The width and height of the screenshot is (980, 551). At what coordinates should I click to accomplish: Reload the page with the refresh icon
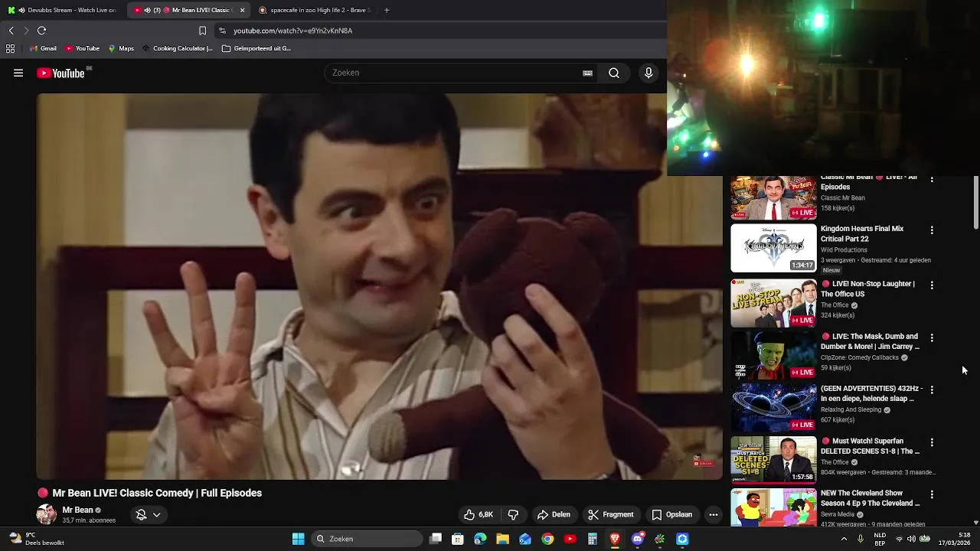tap(42, 31)
